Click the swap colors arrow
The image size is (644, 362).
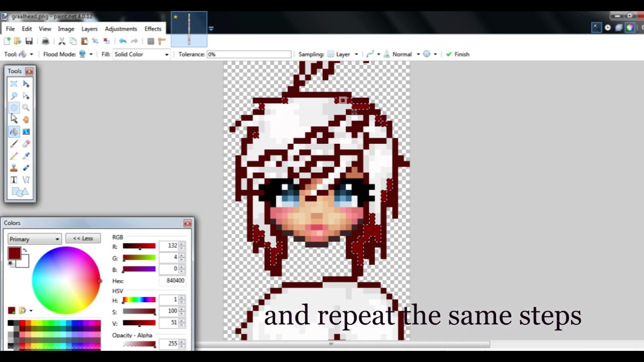click(25, 250)
